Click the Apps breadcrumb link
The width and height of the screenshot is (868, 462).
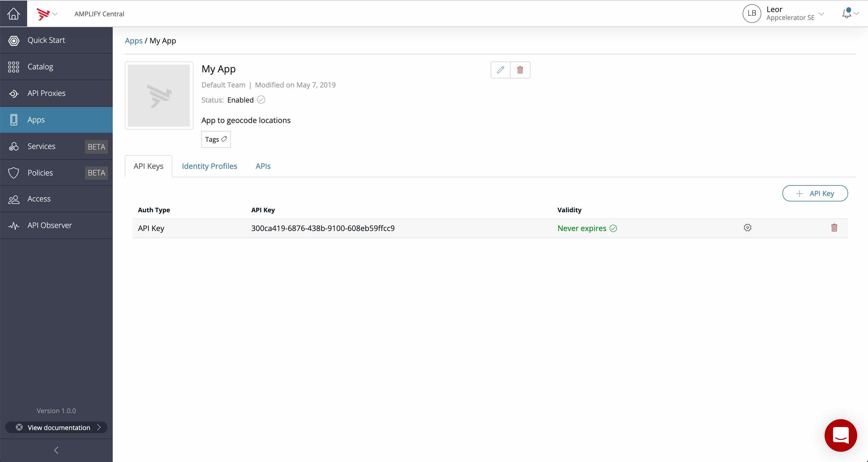pyautogui.click(x=134, y=41)
